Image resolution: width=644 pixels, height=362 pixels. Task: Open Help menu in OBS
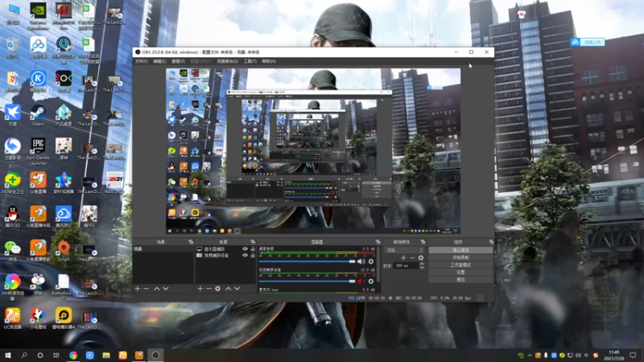(x=269, y=61)
